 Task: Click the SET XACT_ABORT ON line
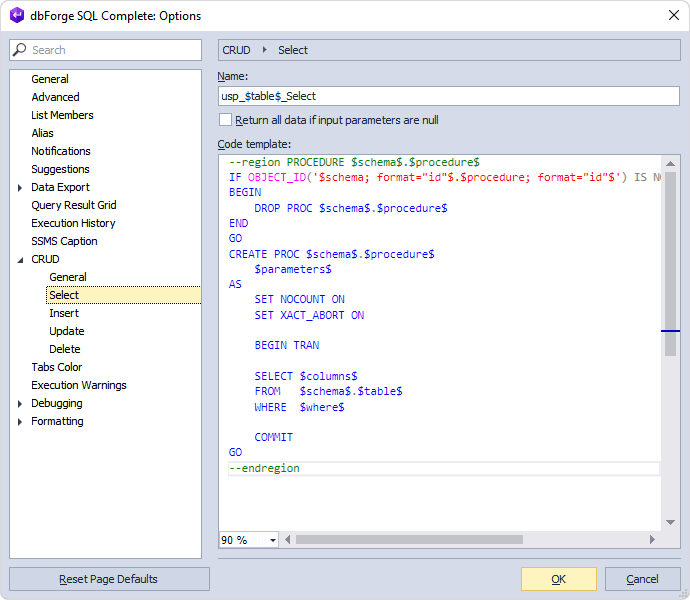[309, 316]
